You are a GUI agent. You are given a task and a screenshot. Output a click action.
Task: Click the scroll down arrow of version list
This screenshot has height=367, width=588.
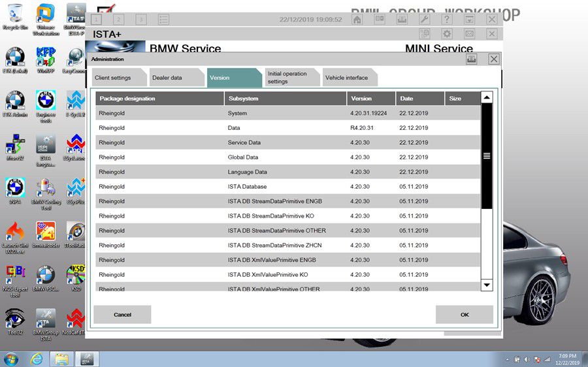tap(487, 285)
